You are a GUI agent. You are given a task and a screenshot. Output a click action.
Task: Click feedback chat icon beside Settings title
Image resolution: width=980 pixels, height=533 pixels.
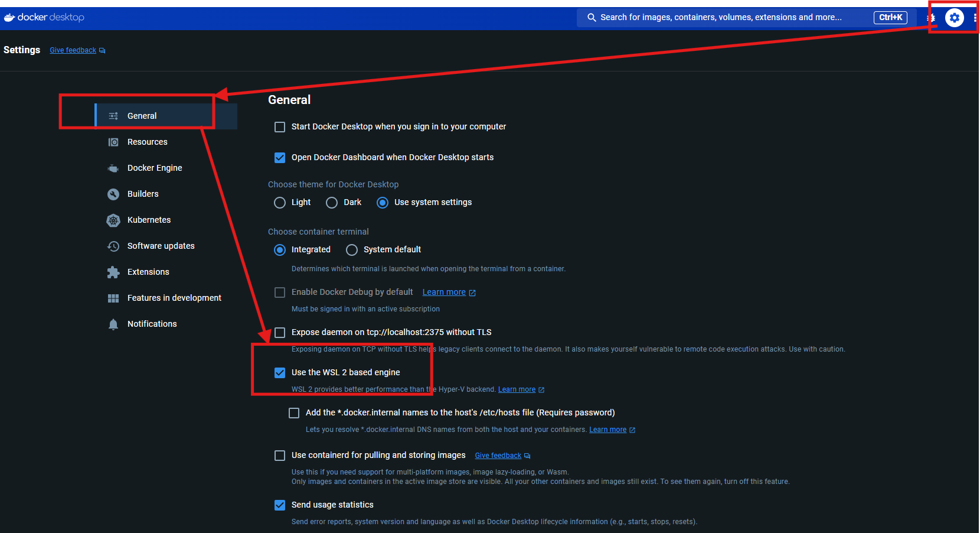click(102, 51)
